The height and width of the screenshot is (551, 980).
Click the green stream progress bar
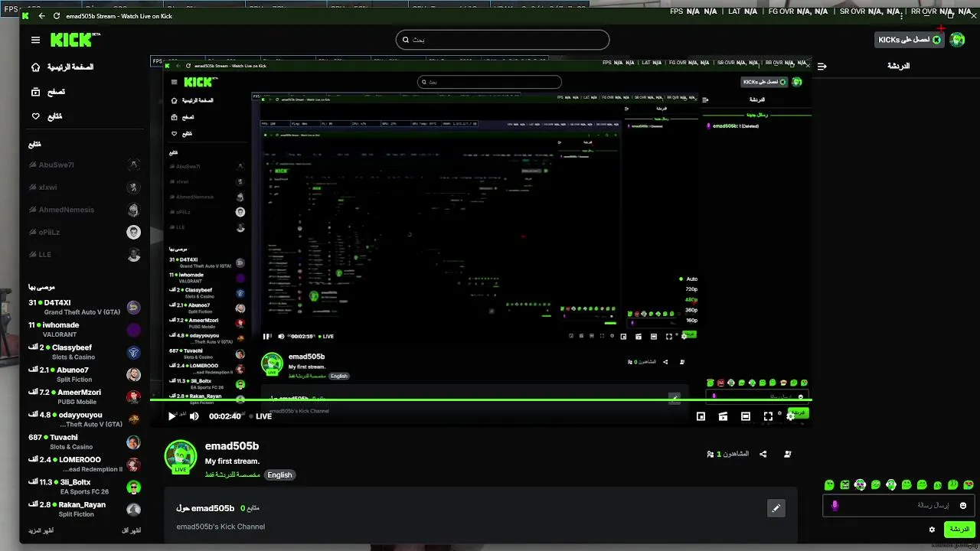click(x=480, y=399)
